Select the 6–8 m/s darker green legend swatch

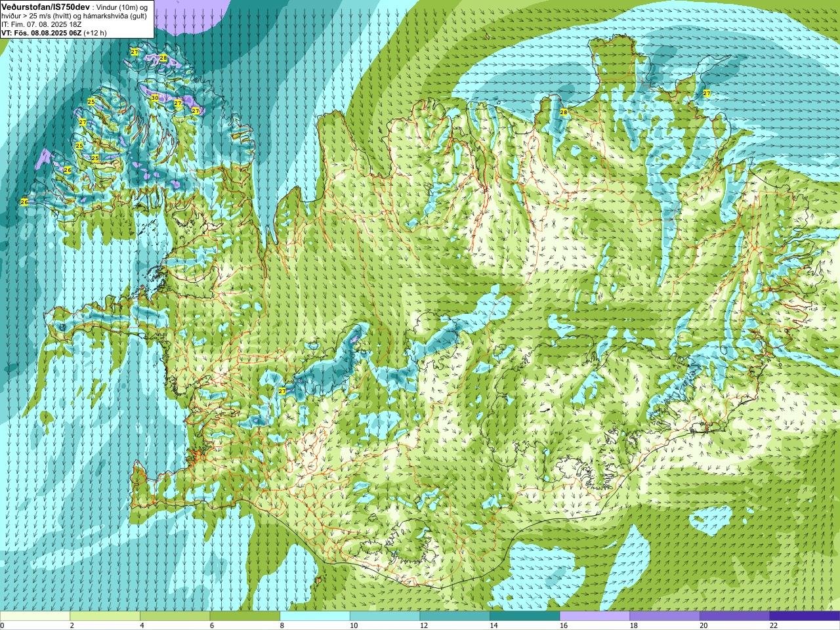pyautogui.click(x=245, y=616)
